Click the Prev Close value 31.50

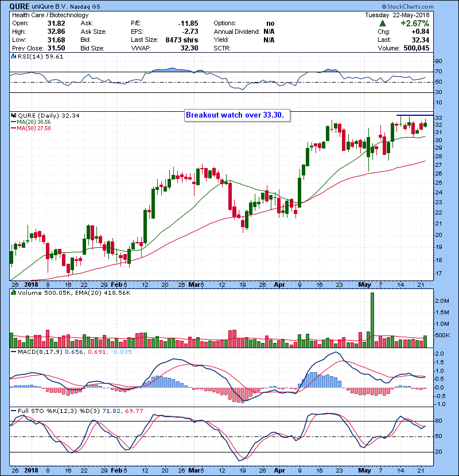pyautogui.click(x=56, y=48)
